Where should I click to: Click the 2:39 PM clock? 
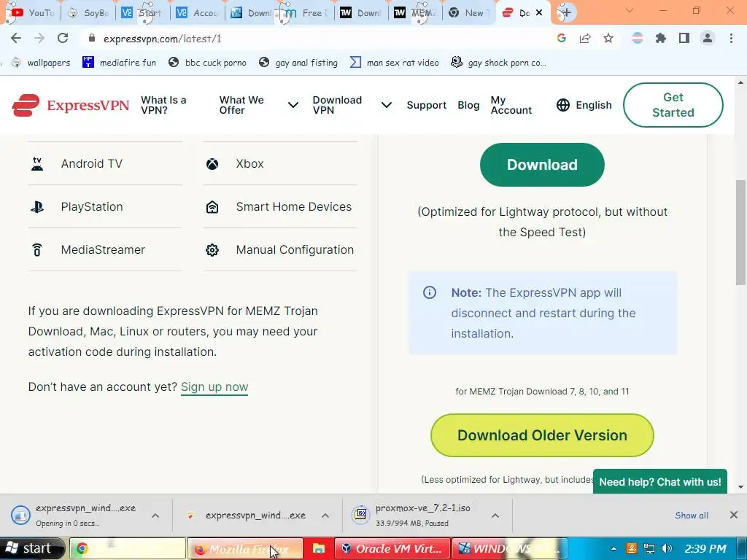tap(705, 549)
